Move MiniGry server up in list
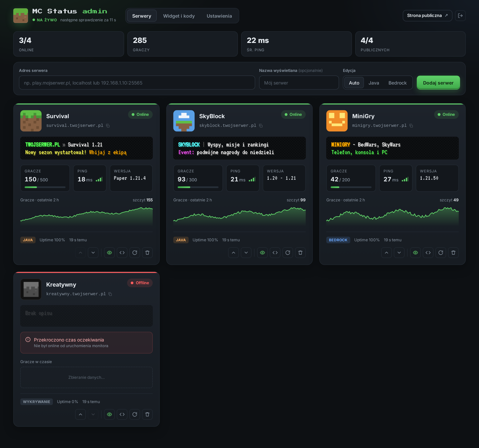The image size is (479, 448). tap(386, 253)
